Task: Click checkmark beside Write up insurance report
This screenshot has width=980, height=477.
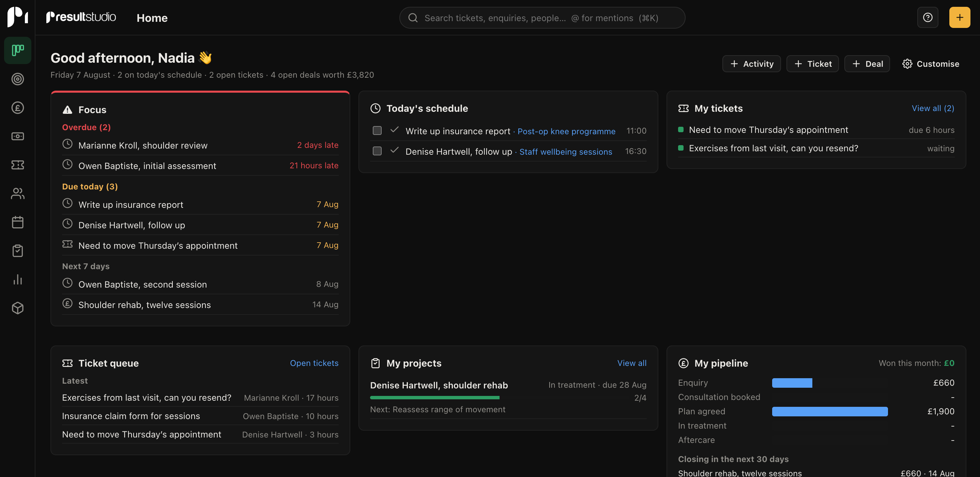Action: pyautogui.click(x=395, y=130)
